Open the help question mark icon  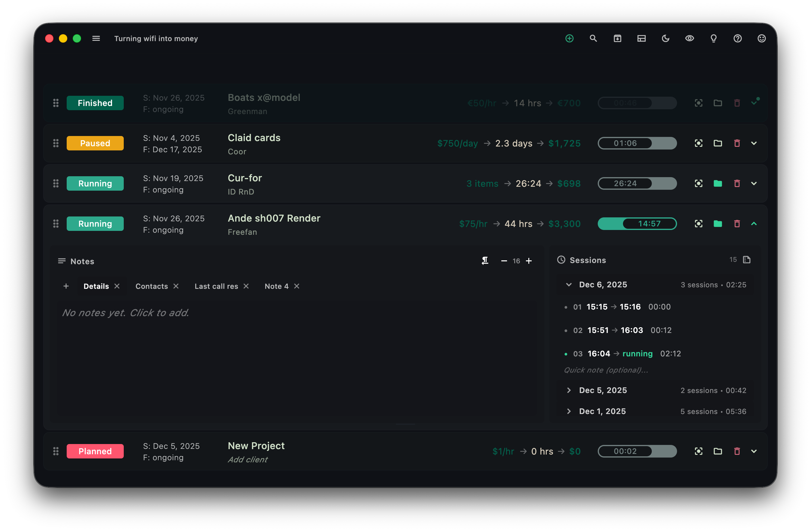[x=737, y=38]
